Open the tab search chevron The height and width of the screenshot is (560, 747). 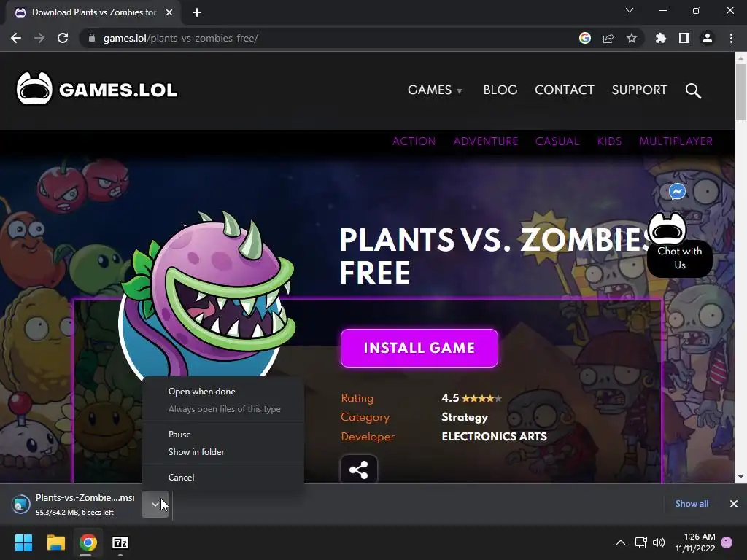(x=630, y=10)
